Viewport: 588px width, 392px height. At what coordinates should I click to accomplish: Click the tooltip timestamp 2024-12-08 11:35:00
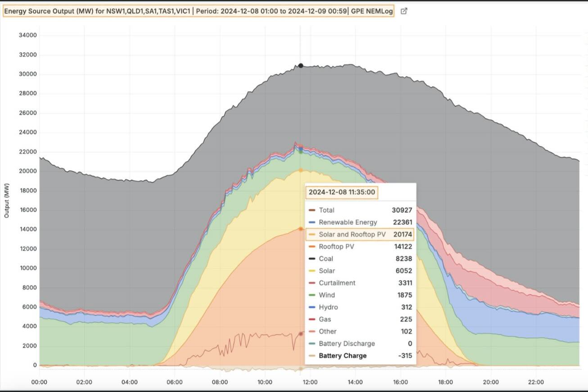(342, 192)
